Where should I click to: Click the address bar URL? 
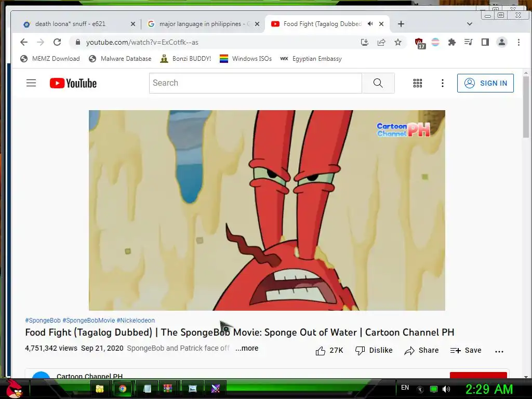click(142, 43)
